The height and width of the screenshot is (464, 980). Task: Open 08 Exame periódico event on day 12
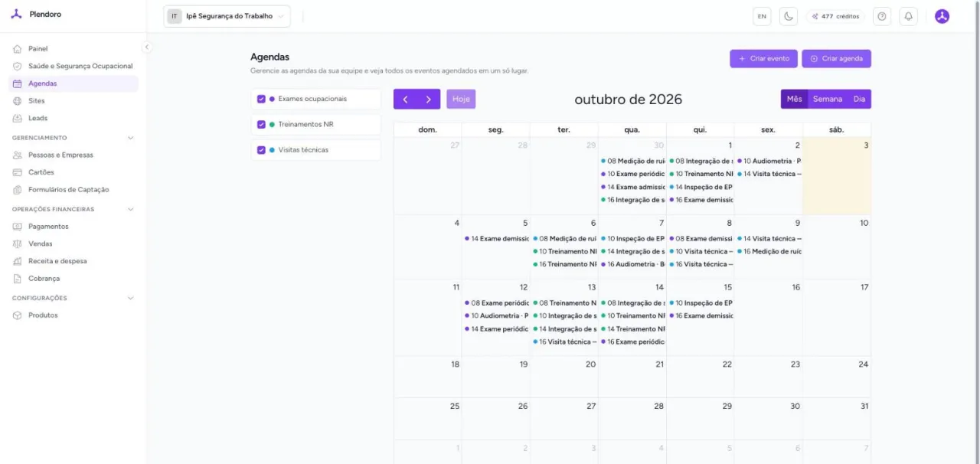click(x=496, y=303)
